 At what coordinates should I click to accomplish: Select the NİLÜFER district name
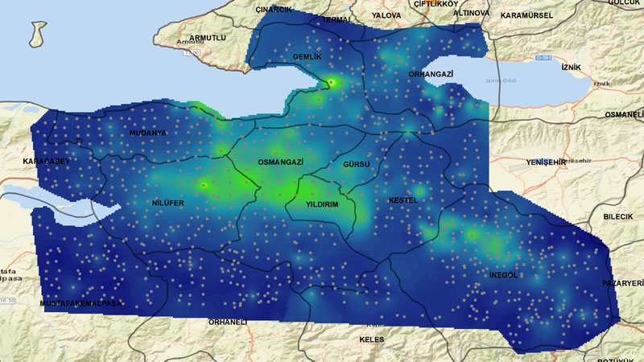click(168, 203)
